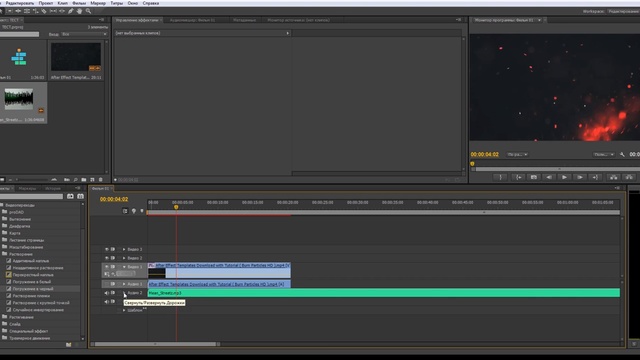
Task: Select the Rolling Edit tool
Action: pos(27,11)
